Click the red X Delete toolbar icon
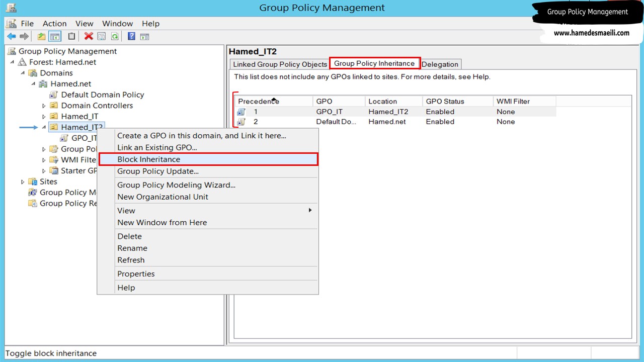Viewport: 644px width, 362px height. 89,36
